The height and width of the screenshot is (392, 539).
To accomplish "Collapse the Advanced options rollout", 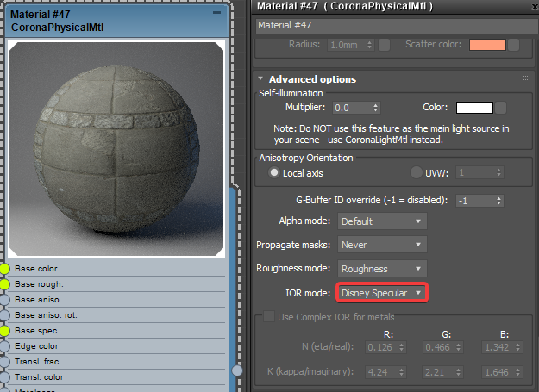I will click(260, 78).
